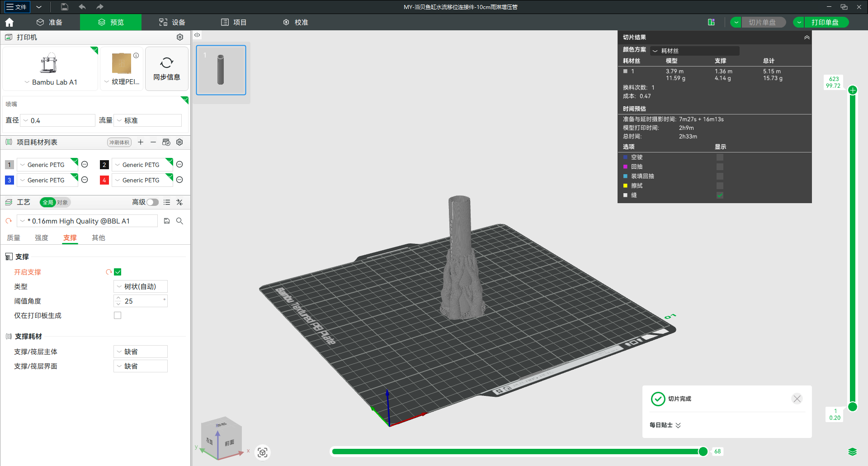Collapse sidebar with the toggle arrow icon

point(197,35)
